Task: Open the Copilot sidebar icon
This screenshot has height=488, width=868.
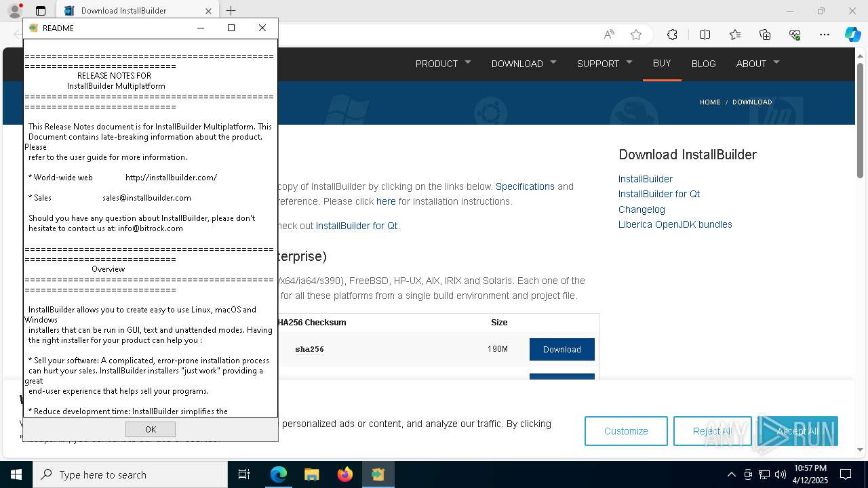Action: click(x=852, y=35)
